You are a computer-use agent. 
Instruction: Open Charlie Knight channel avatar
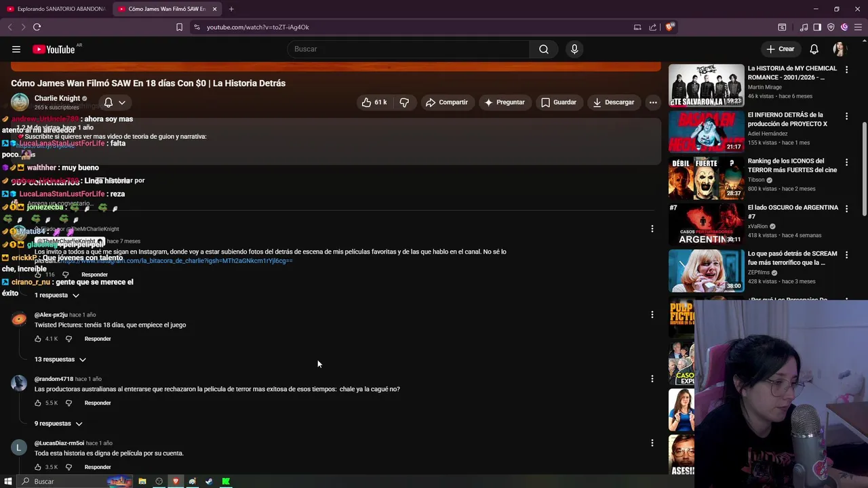[x=20, y=102]
